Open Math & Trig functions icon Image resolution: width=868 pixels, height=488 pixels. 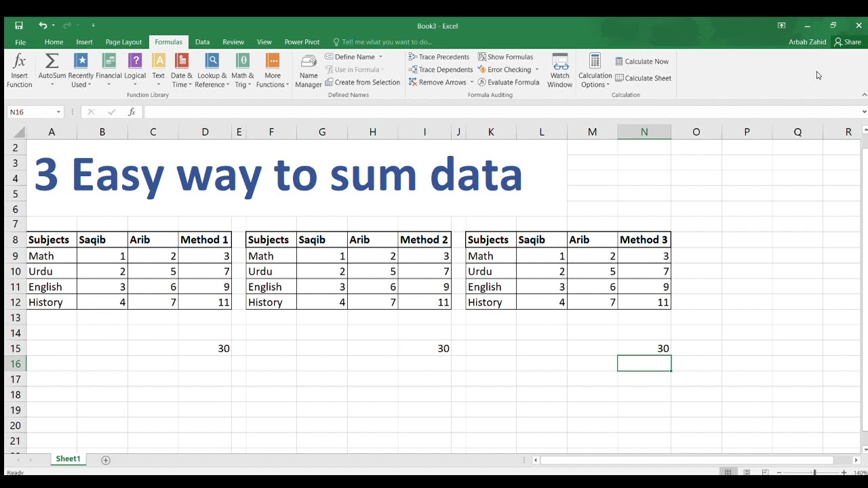pos(242,61)
